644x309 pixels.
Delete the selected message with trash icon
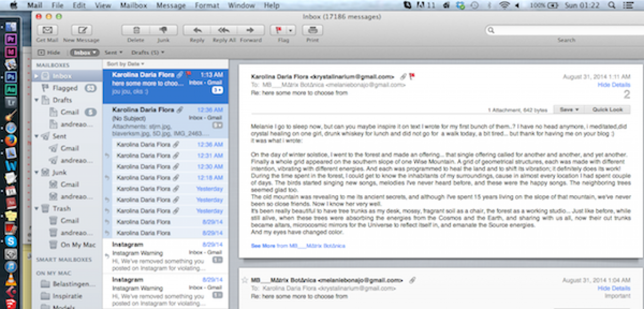pos(136,30)
